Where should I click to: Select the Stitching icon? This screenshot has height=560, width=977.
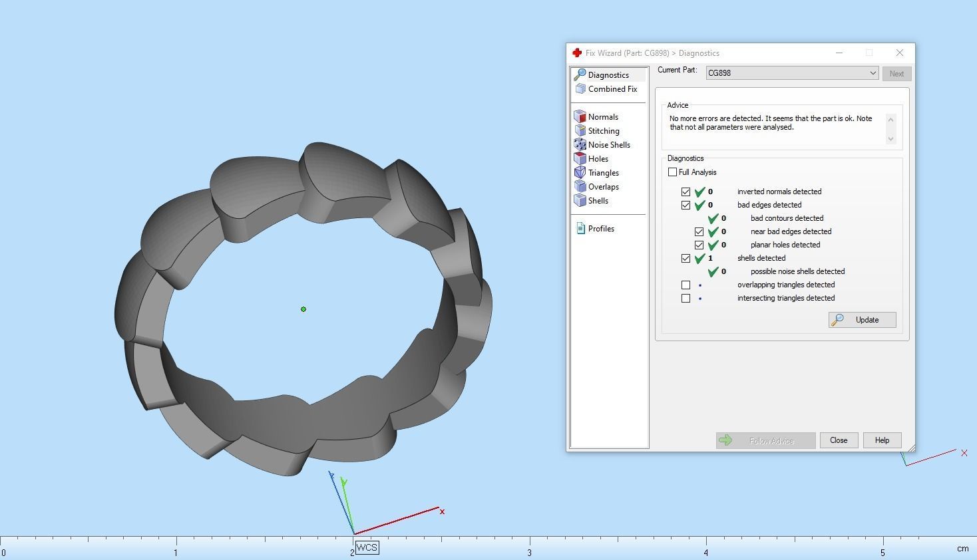580,130
